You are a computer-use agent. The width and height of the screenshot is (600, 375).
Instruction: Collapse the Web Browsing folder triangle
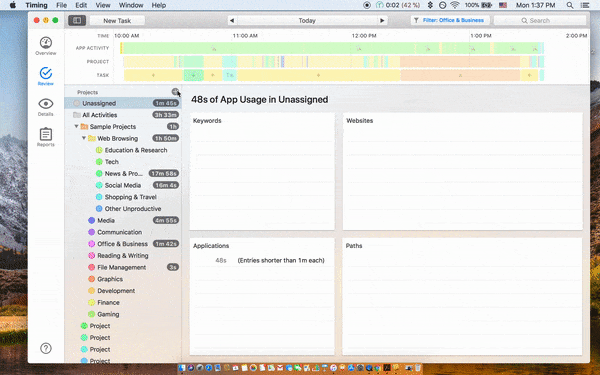tap(84, 138)
